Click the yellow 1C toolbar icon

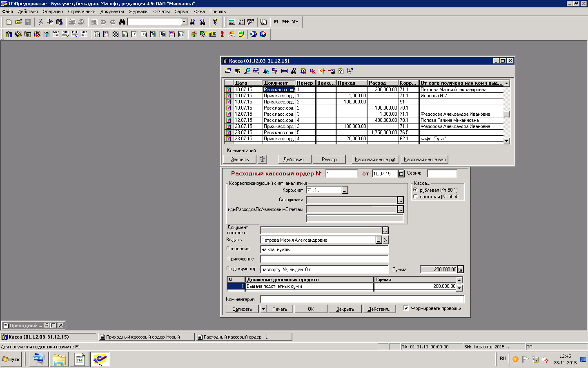213,34
